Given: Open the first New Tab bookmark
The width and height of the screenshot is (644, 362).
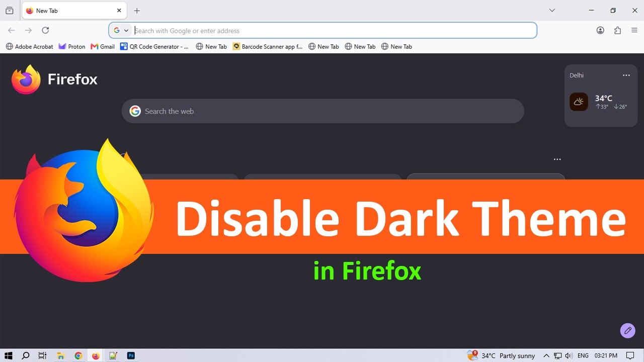Looking at the screenshot, I should [211, 46].
